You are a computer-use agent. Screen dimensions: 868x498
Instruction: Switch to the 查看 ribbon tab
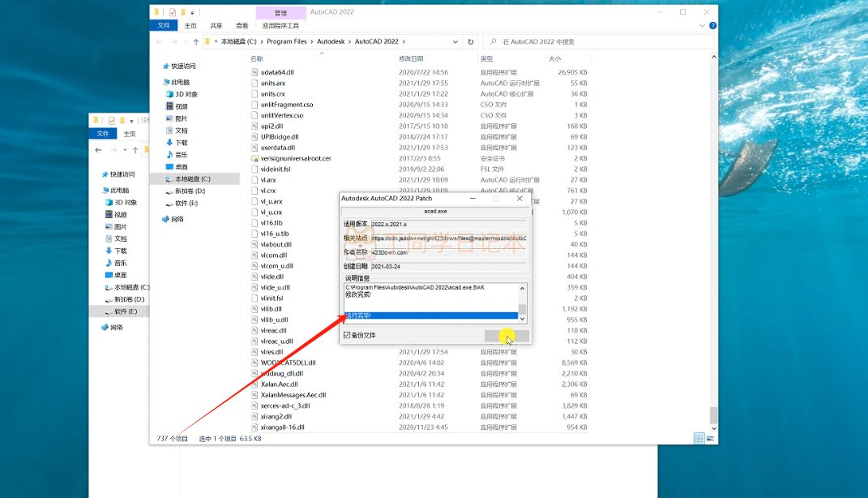242,25
